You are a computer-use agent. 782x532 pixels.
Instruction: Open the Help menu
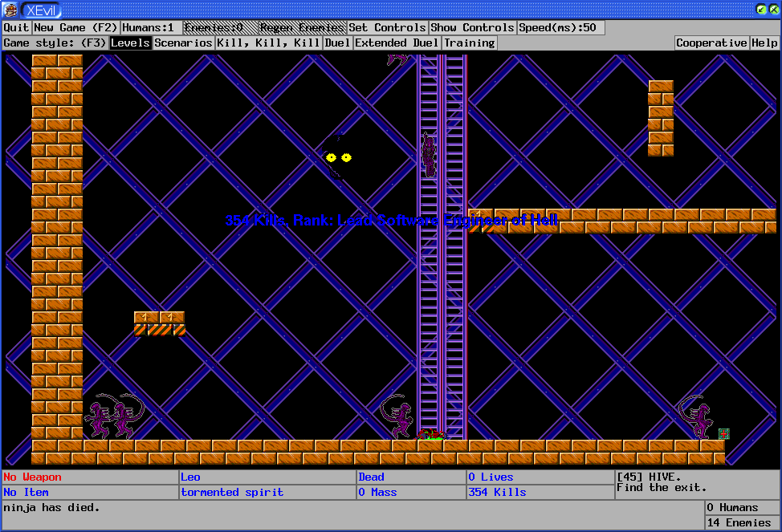tap(764, 43)
